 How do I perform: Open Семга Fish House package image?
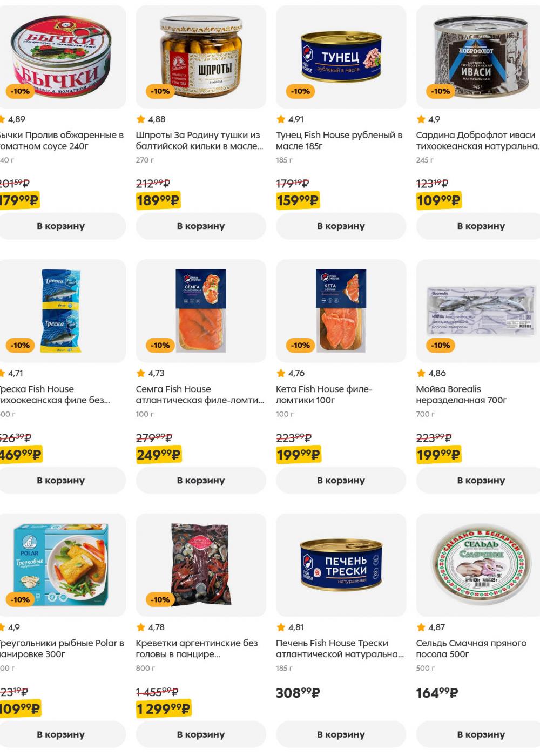(x=201, y=310)
